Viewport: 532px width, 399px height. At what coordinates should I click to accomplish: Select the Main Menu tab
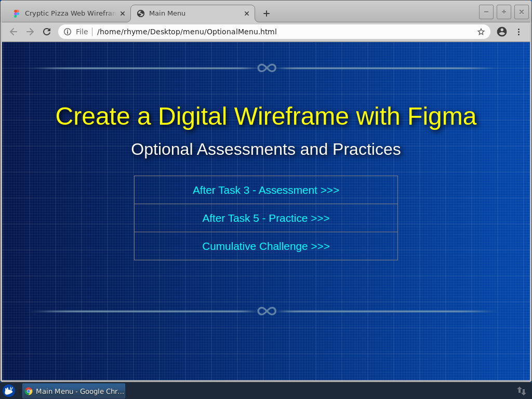coord(192,13)
